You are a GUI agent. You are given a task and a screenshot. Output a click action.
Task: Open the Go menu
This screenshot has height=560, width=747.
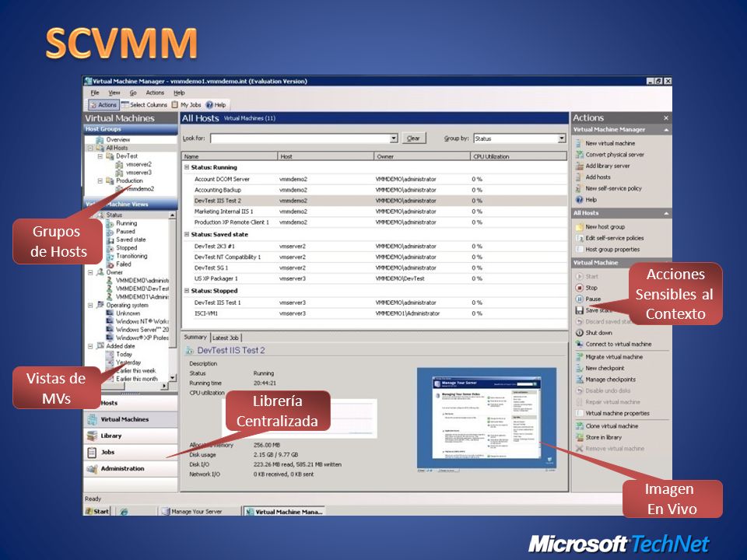[x=133, y=93]
